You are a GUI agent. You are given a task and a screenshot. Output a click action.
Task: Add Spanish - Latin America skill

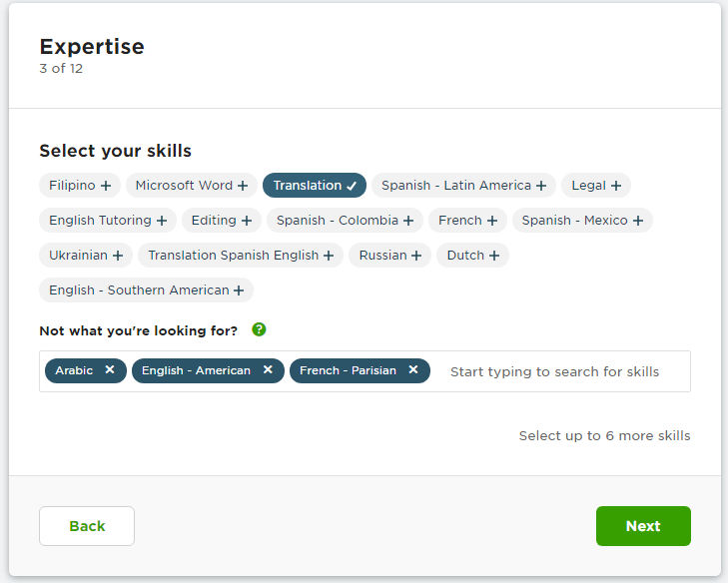463,186
